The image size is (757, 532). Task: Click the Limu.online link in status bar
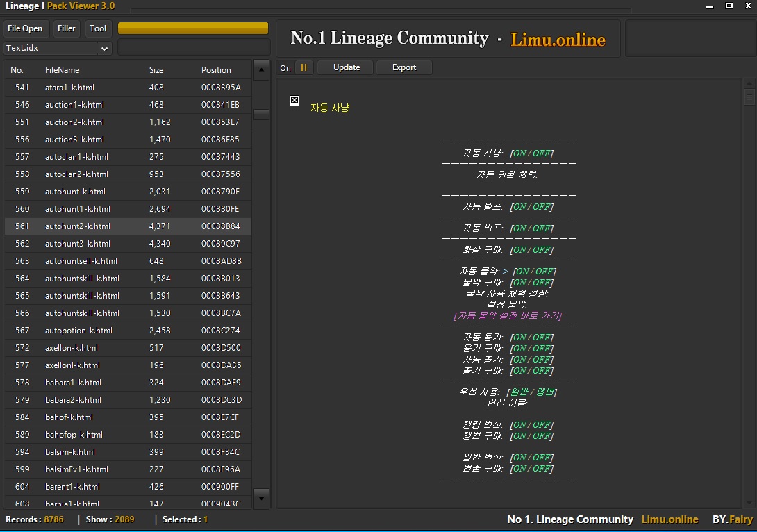[669, 519]
